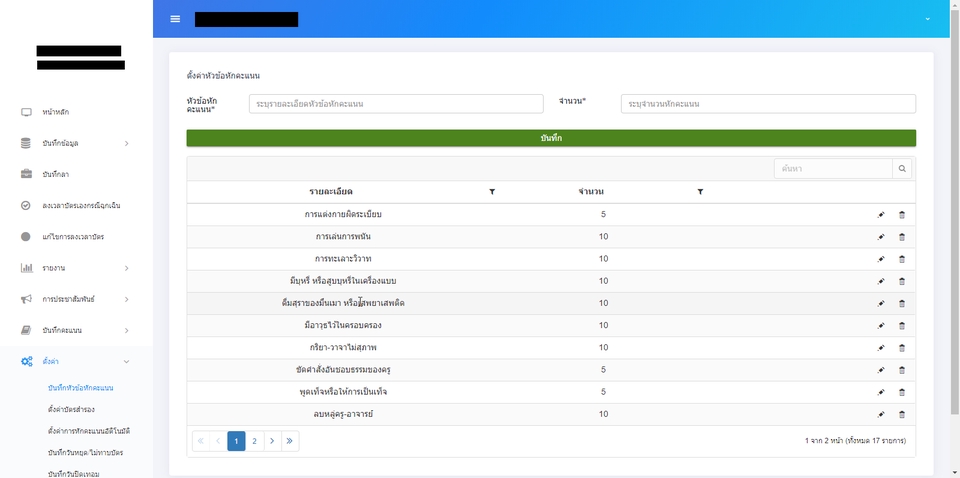Delete the พูดเท็จหรือให้การเป็นเท็จ row

click(902, 392)
